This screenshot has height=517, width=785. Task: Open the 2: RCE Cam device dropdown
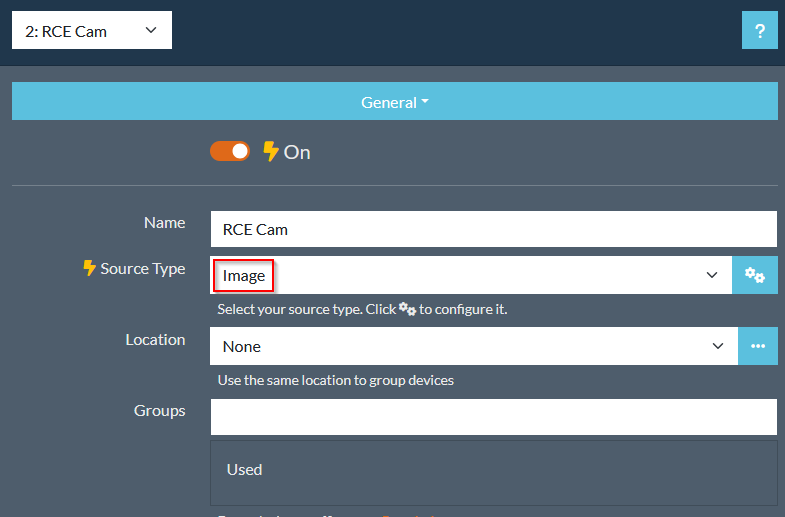coord(92,31)
